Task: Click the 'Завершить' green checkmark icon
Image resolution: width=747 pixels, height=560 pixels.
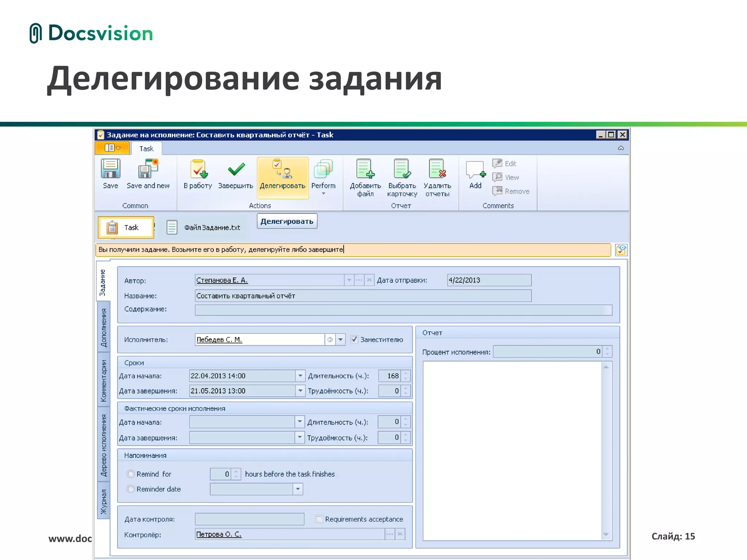Action: coord(236,169)
